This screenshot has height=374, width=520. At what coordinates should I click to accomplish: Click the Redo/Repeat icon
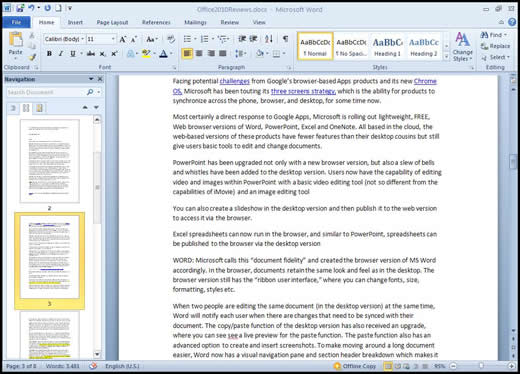48,8
